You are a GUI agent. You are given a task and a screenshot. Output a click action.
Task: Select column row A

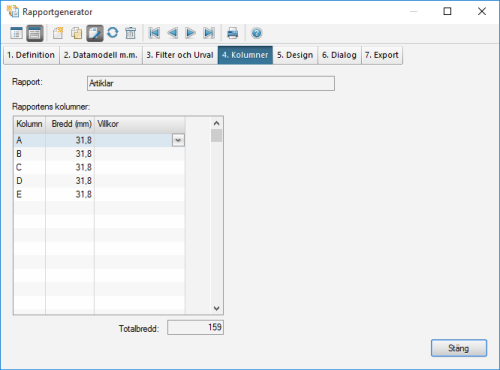point(99,140)
